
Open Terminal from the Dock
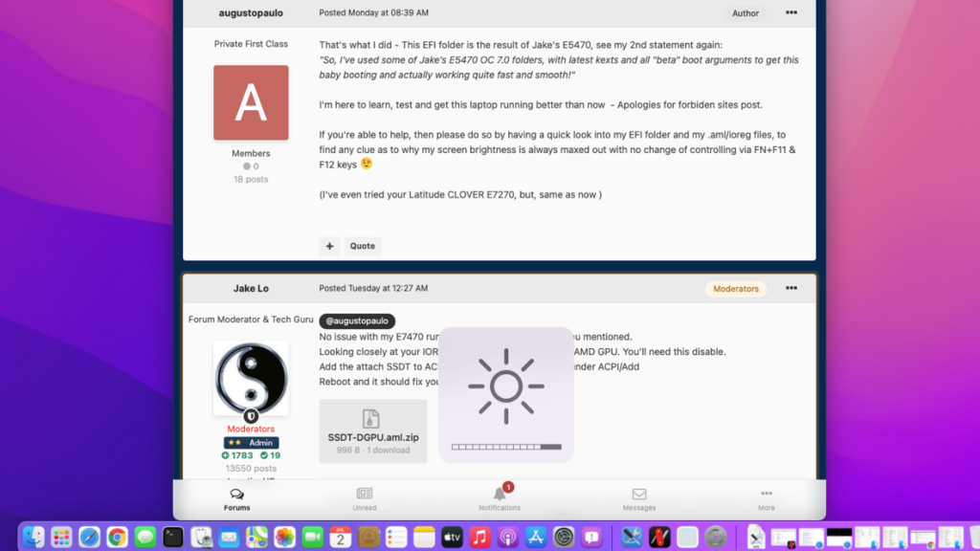[173, 538]
